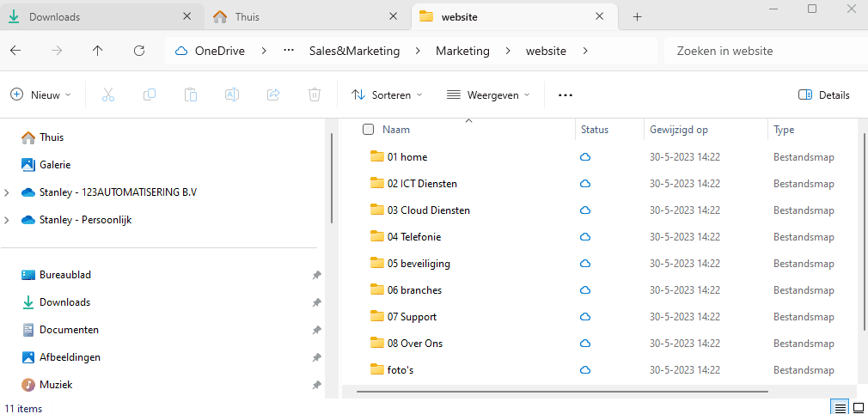Sort by Naam column header
This screenshot has width=868, height=414.
[x=396, y=130]
